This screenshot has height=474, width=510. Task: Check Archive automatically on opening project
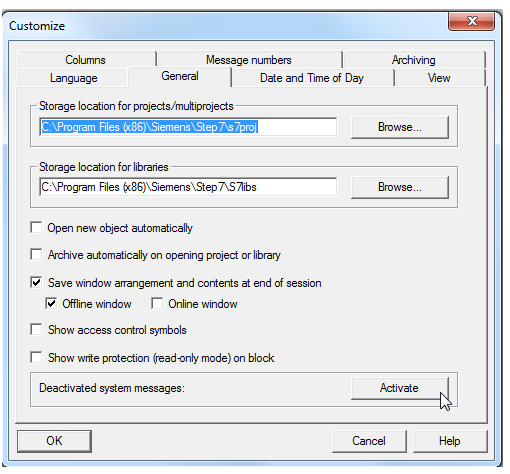pos(36,255)
